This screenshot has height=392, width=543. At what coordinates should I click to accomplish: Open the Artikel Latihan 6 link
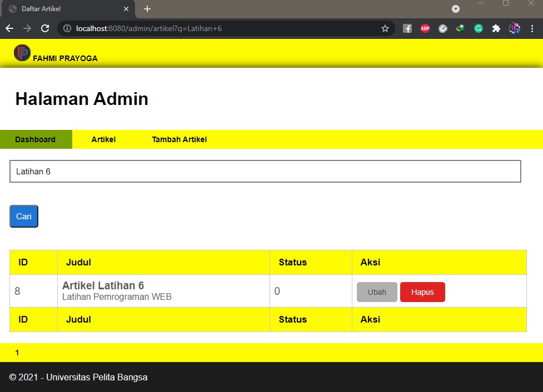point(102,285)
